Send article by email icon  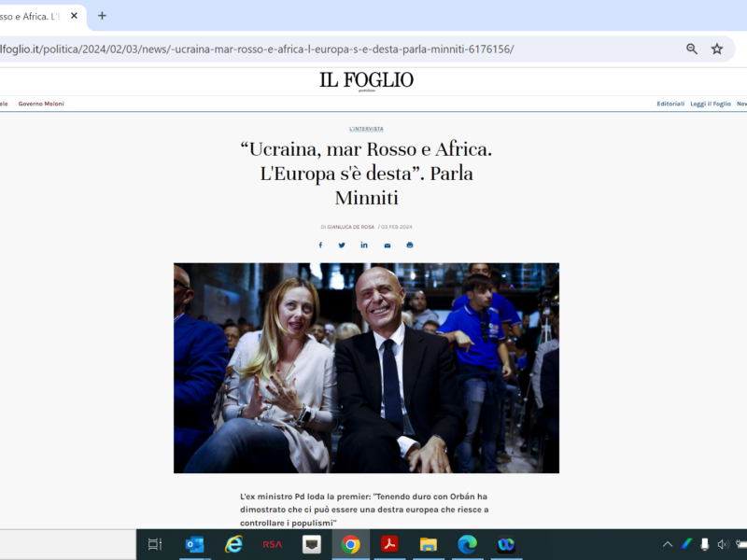(x=388, y=245)
